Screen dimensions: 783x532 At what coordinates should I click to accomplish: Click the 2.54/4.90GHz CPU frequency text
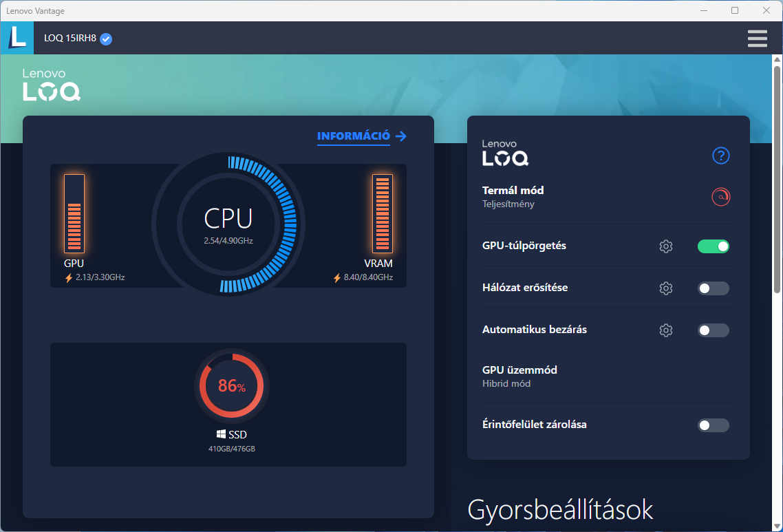(228, 241)
